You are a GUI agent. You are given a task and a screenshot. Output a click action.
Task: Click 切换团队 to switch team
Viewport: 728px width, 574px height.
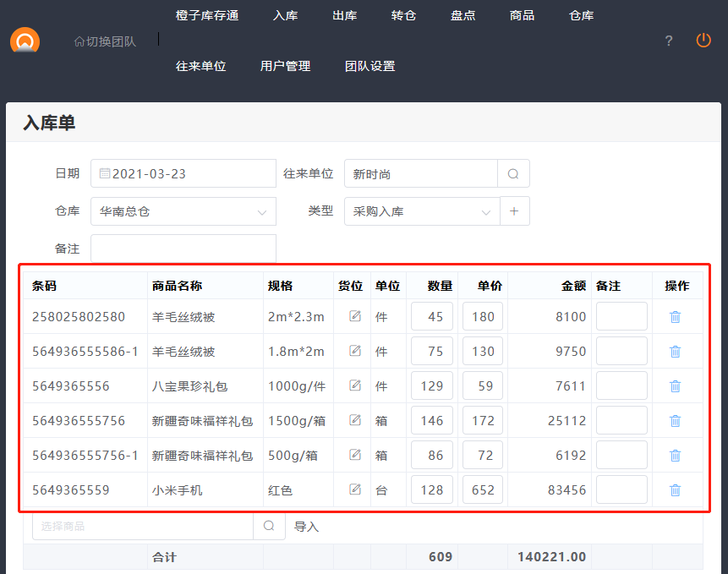click(105, 41)
